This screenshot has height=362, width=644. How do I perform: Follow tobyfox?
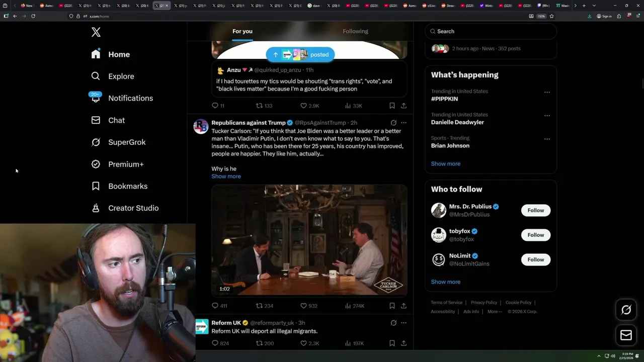(535, 235)
